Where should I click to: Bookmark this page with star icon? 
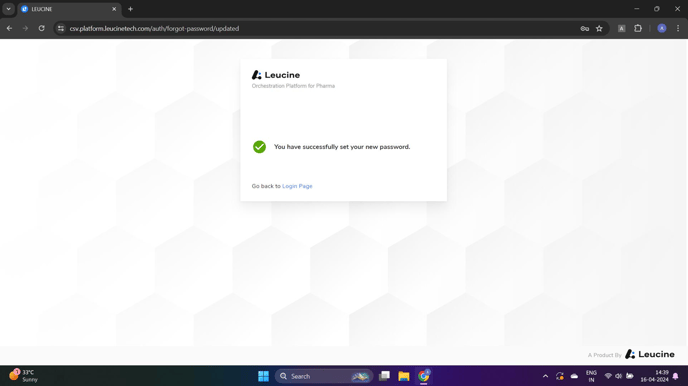[599, 29]
